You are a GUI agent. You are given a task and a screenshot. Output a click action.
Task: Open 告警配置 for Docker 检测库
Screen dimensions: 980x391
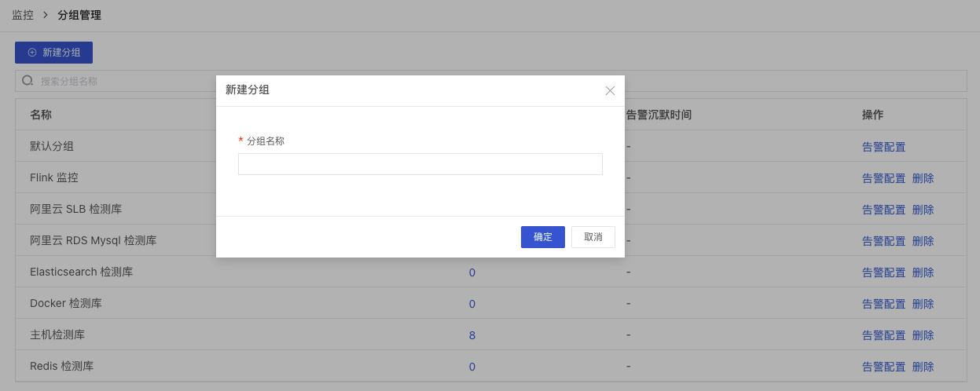coord(883,304)
